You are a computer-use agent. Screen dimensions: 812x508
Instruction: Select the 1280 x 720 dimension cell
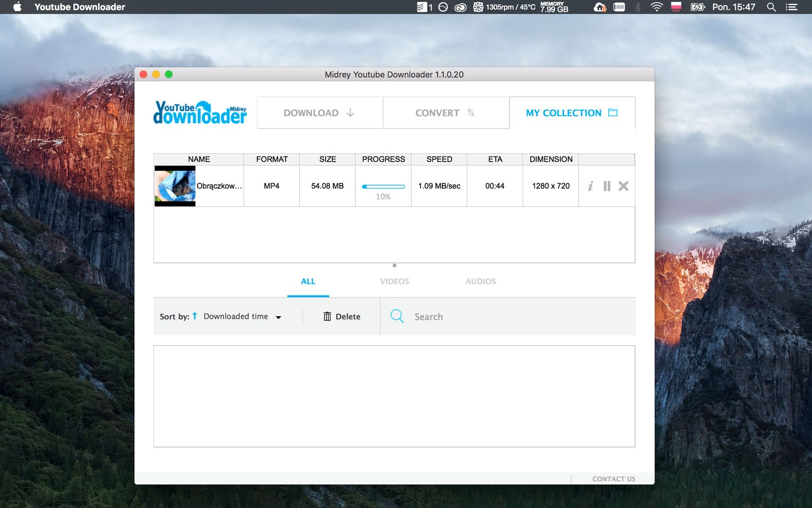pos(551,186)
